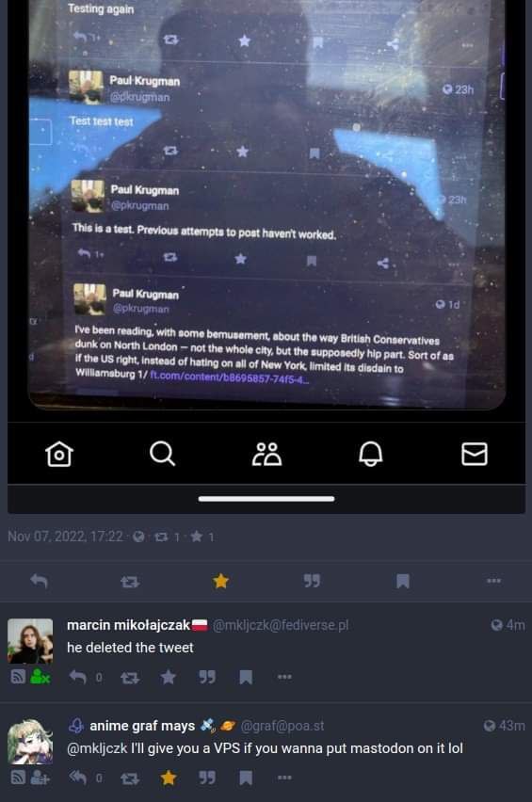Expand more options on marcin mikołajczak's reply
This screenshot has width=532, height=802.
pos(284,677)
